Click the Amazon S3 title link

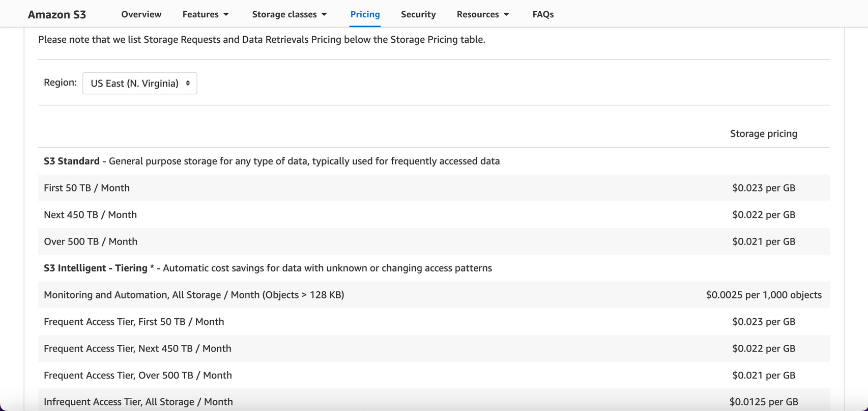pos(57,14)
